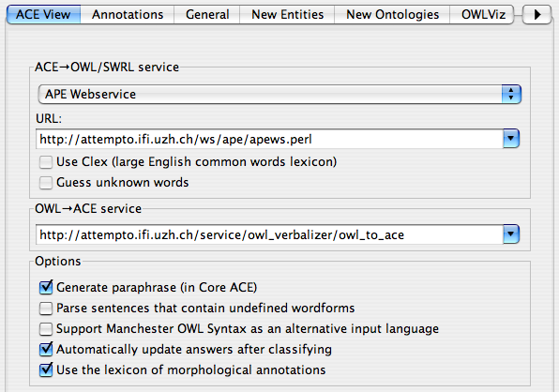Show more tabs with the right arrow
The width and height of the screenshot is (559, 392).
(x=536, y=15)
